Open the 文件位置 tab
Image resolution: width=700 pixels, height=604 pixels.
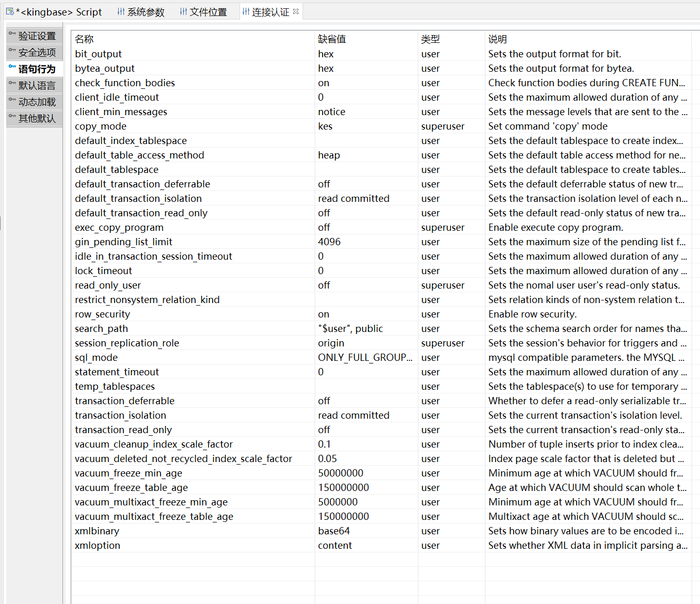208,12
